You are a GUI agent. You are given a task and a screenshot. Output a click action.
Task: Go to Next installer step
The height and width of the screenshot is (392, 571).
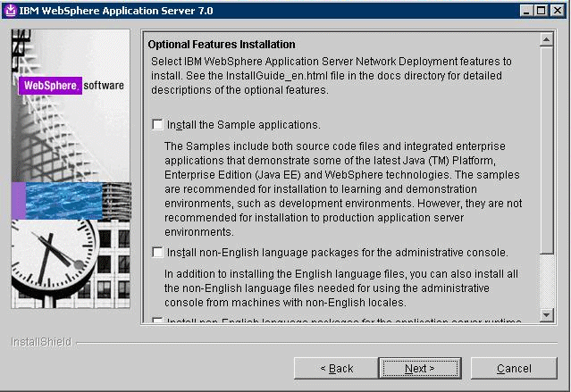point(420,369)
